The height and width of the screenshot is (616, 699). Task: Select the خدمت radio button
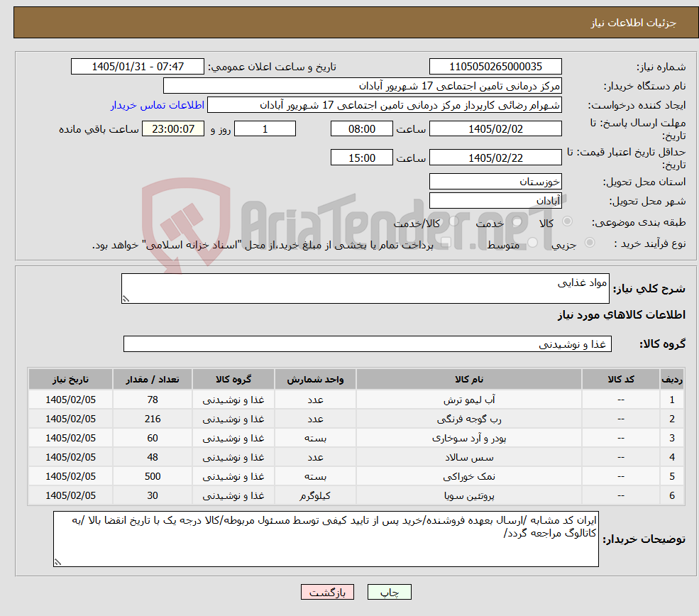[x=517, y=221]
